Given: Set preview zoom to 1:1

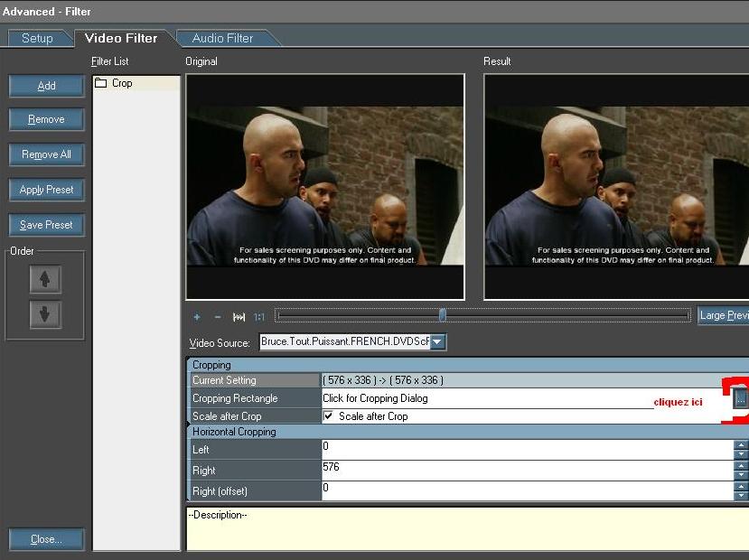Looking at the screenshot, I should [259, 316].
